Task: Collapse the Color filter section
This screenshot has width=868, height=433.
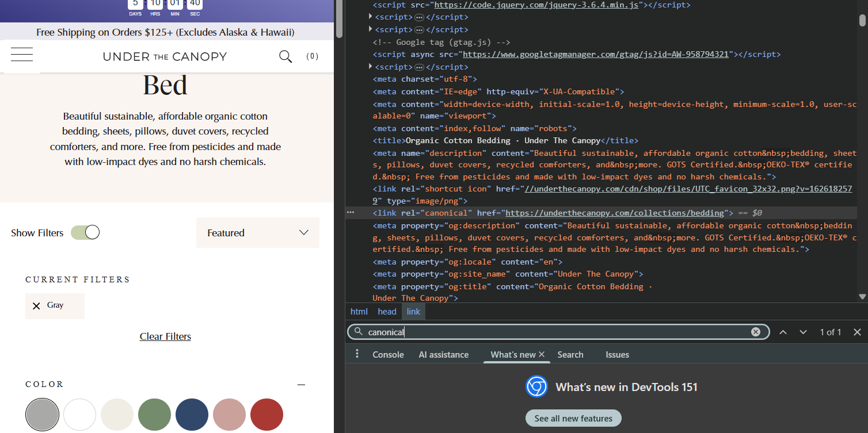Action: [x=302, y=385]
